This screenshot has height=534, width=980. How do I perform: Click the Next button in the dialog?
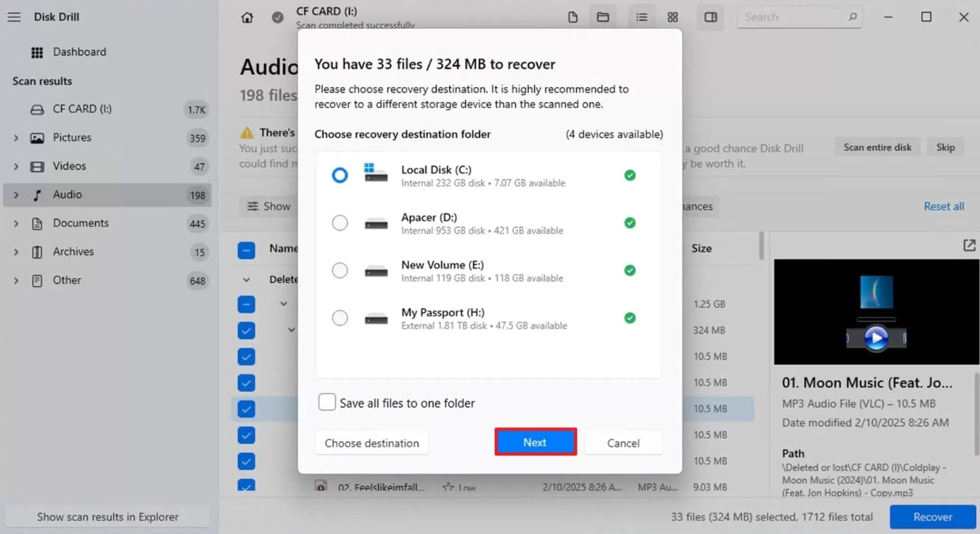pyautogui.click(x=535, y=442)
